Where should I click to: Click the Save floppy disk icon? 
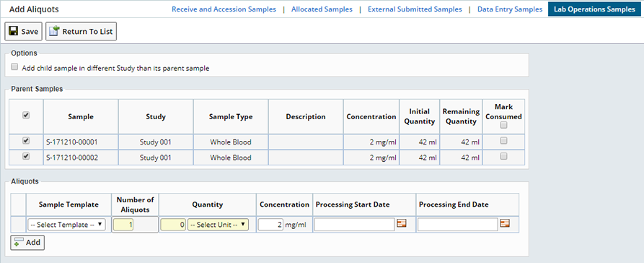click(x=13, y=31)
